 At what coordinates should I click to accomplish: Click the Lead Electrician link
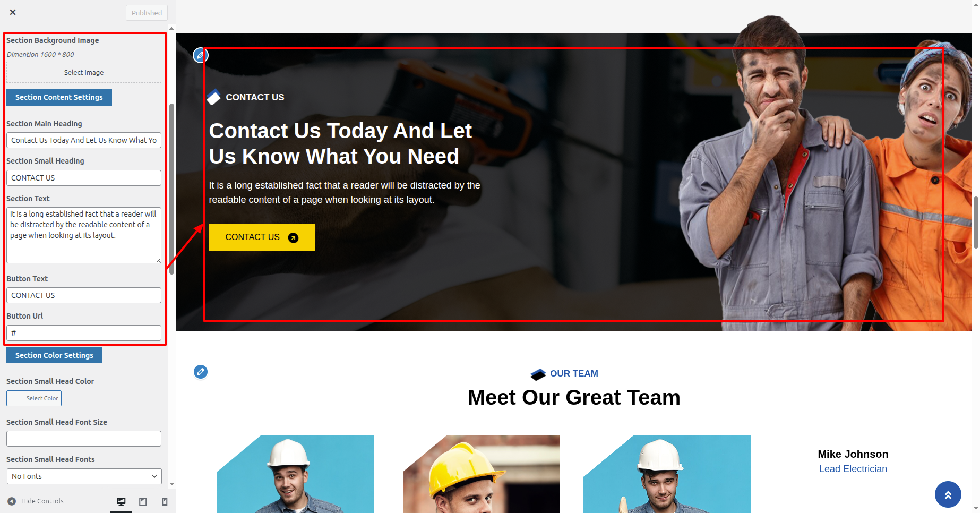pyautogui.click(x=853, y=469)
